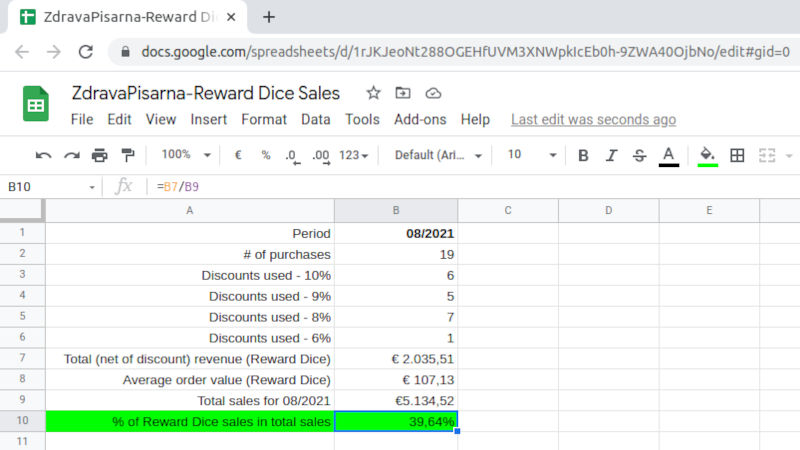Toggle strikethrough formatting
The height and width of the screenshot is (450, 800).
coord(640,155)
